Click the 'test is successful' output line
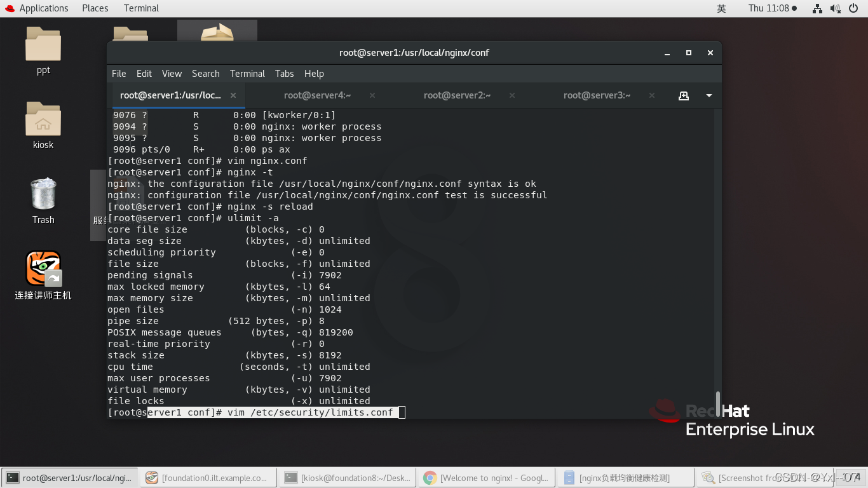Image resolution: width=868 pixels, height=488 pixels. [x=327, y=195]
